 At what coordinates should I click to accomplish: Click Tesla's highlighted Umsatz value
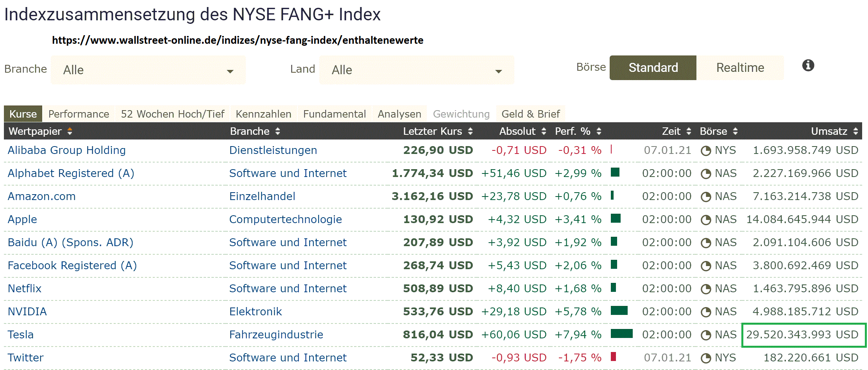point(803,334)
